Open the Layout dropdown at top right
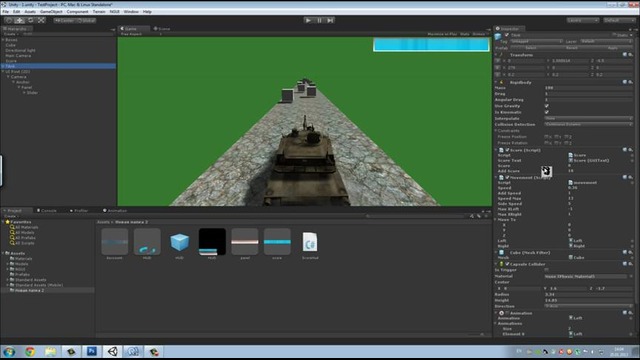The width and height of the screenshot is (640, 360). coord(619,20)
